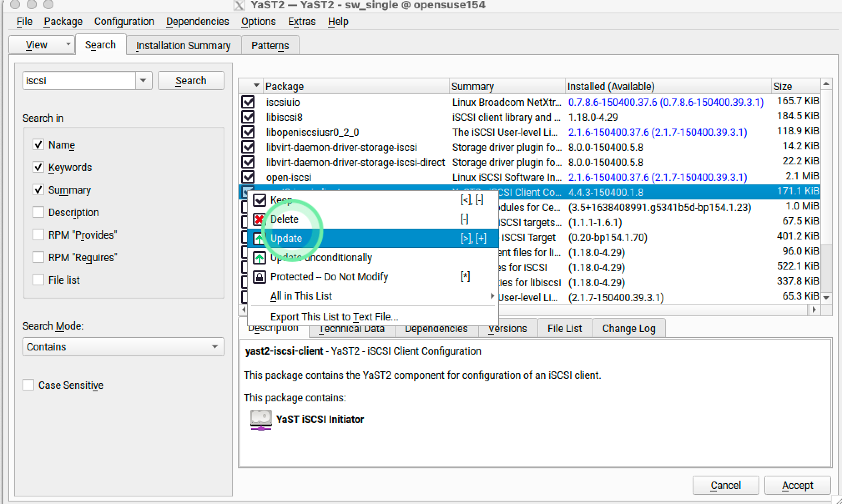
Task: Click the Cancel button
Action: point(726,485)
